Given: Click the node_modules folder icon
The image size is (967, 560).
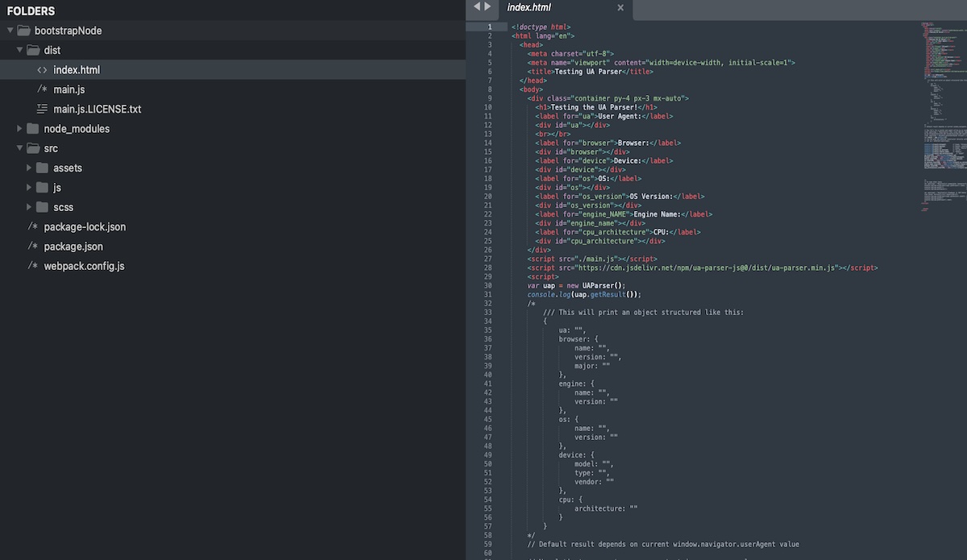Looking at the screenshot, I should click(x=32, y=129).
